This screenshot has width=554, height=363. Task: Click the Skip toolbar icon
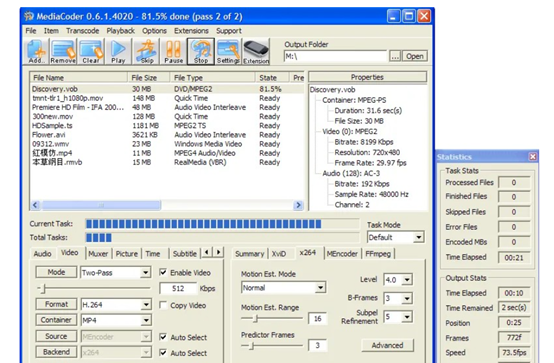click(147, 52)
